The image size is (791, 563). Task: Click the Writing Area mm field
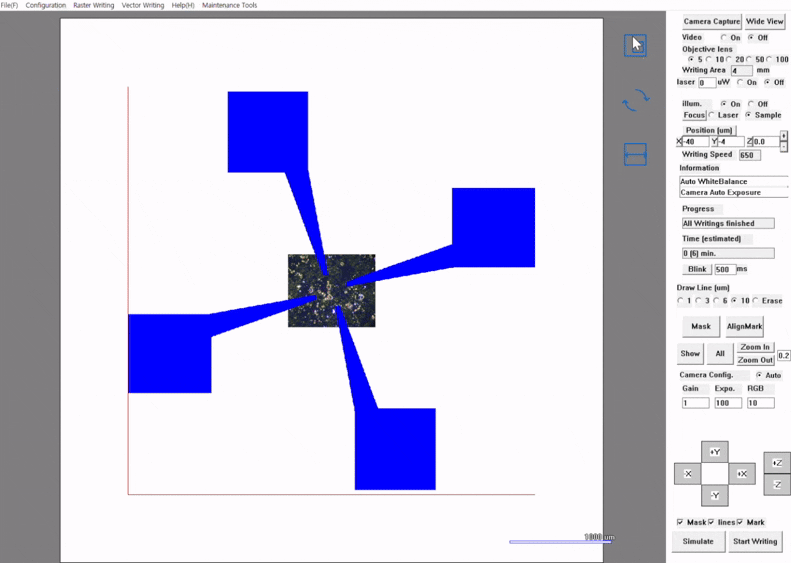(x=742, y=71)
